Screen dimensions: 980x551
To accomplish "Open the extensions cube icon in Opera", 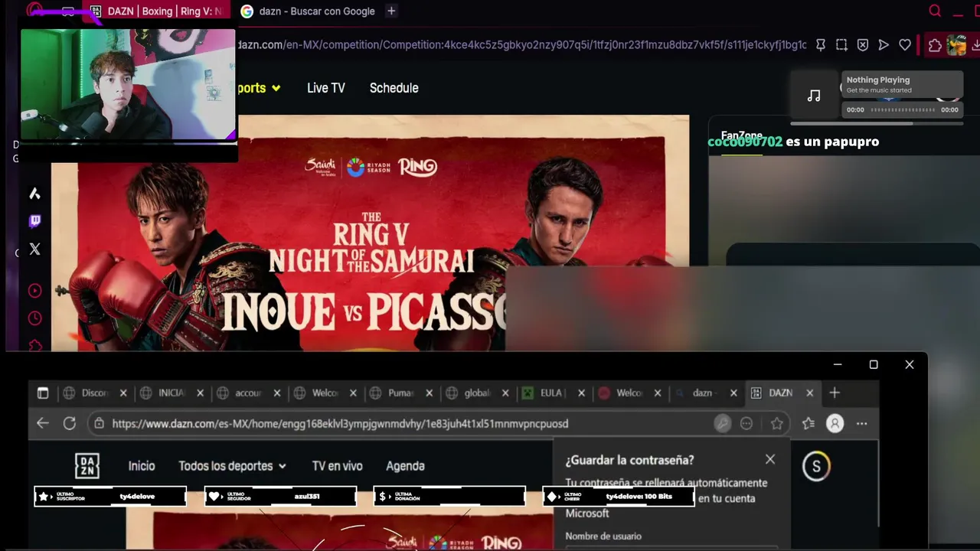I will point(935,45).
